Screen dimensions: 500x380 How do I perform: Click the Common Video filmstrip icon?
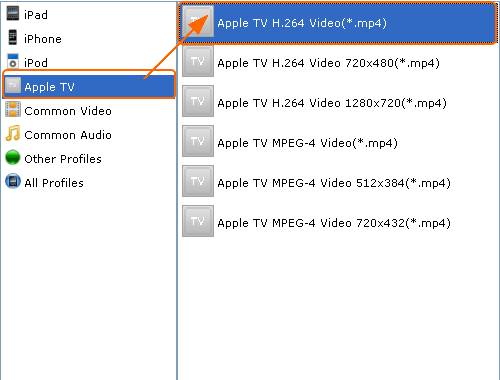(x=13, y=109)
